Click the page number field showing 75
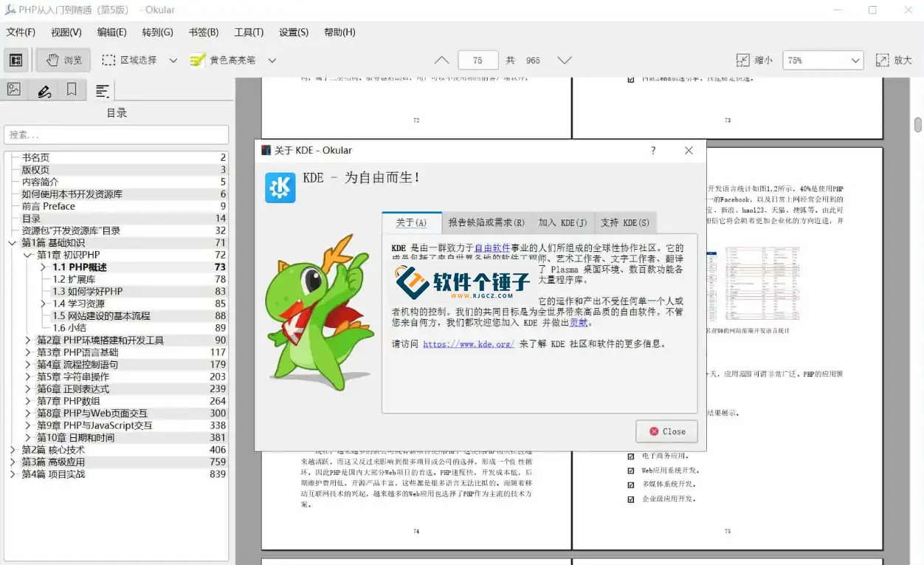 click(477, 61)
